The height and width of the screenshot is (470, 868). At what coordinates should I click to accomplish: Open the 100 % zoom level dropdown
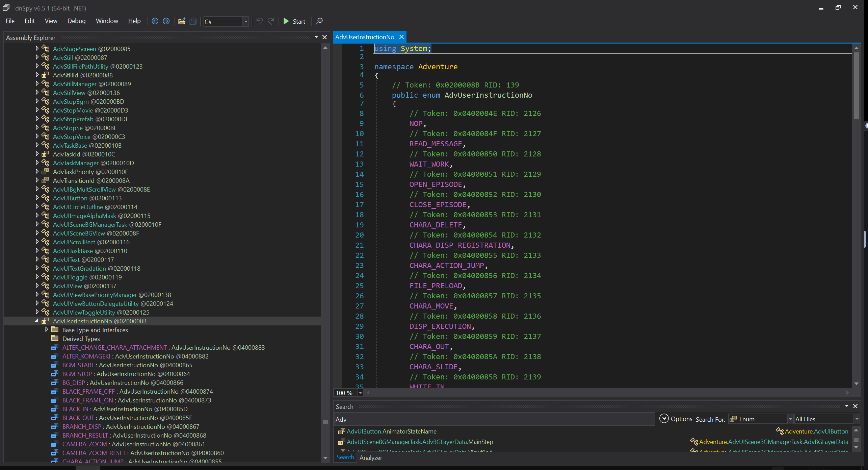(360, 393)
